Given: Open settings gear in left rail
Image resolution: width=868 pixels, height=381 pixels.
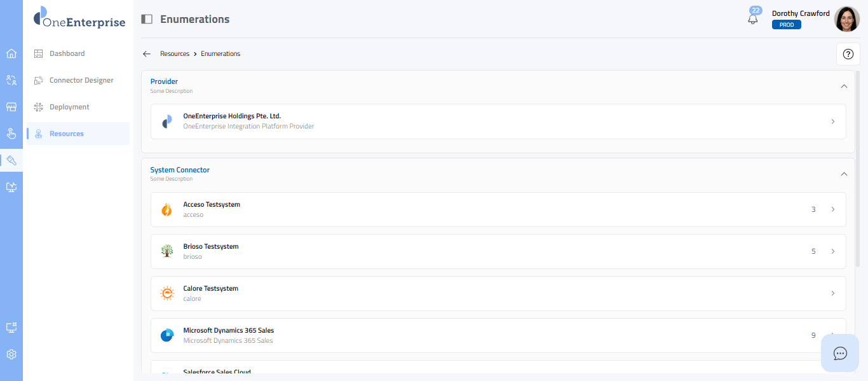Looking at the screenshot, I should [11, 354].
